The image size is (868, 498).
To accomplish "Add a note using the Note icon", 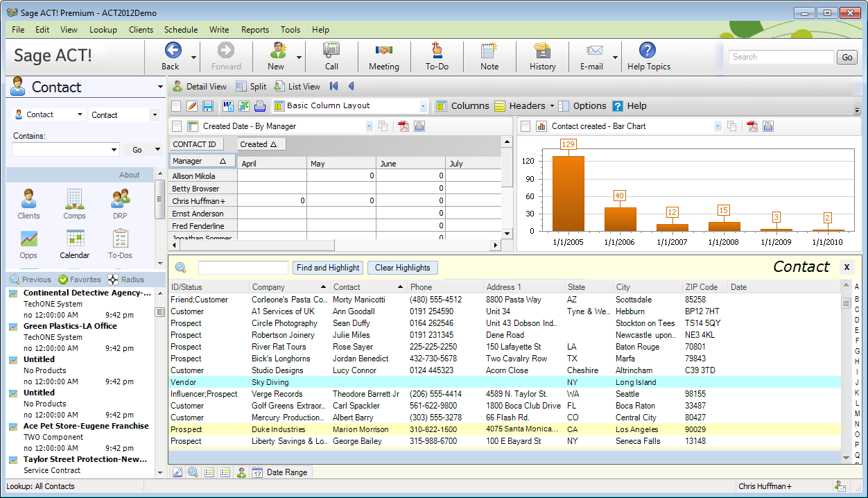I will [489, 51].
